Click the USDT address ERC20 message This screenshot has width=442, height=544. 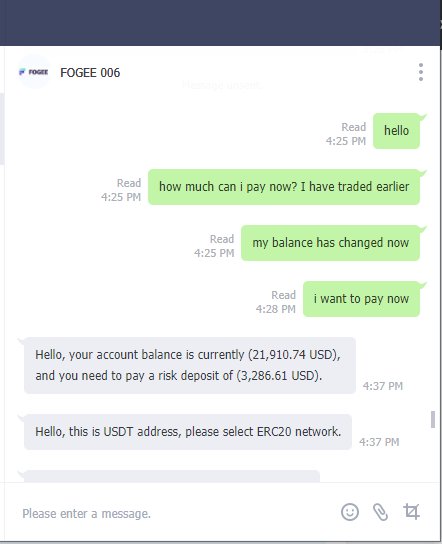188,432
